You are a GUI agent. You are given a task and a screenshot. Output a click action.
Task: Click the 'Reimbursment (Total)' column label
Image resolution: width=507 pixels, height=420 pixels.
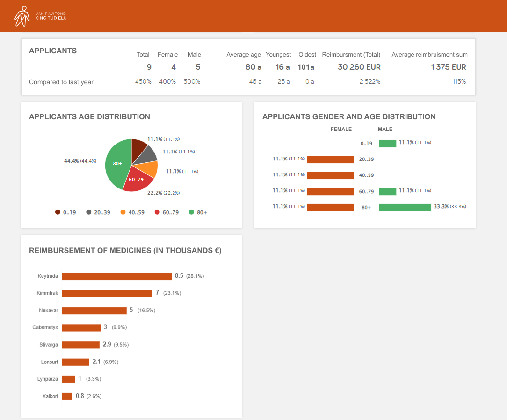pyautogui.click(x=351, y=55)
